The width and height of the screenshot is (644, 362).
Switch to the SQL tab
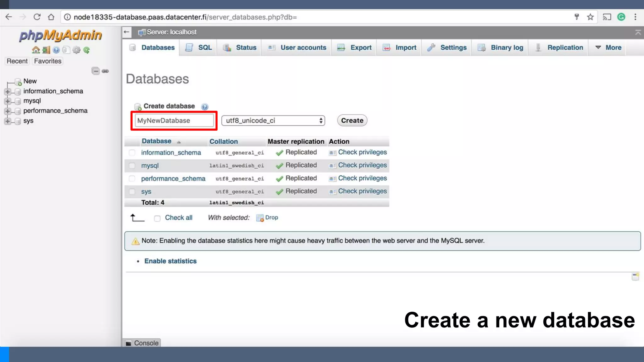click(x=199, y=47)
